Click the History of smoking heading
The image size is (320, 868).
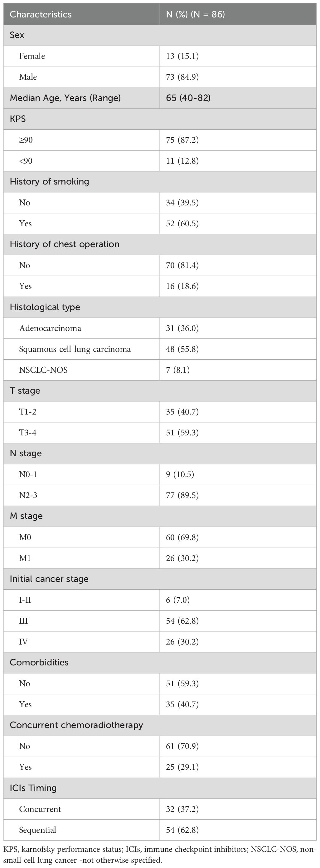(50, 182)
